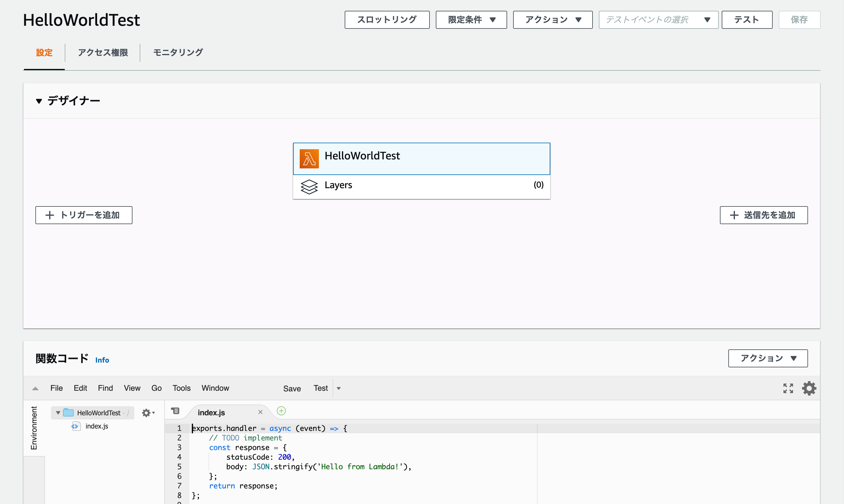The height and width of the screenshot is (504, 844).
Task: Click the tab list icon beside index.js
Action: coord(175,411)
